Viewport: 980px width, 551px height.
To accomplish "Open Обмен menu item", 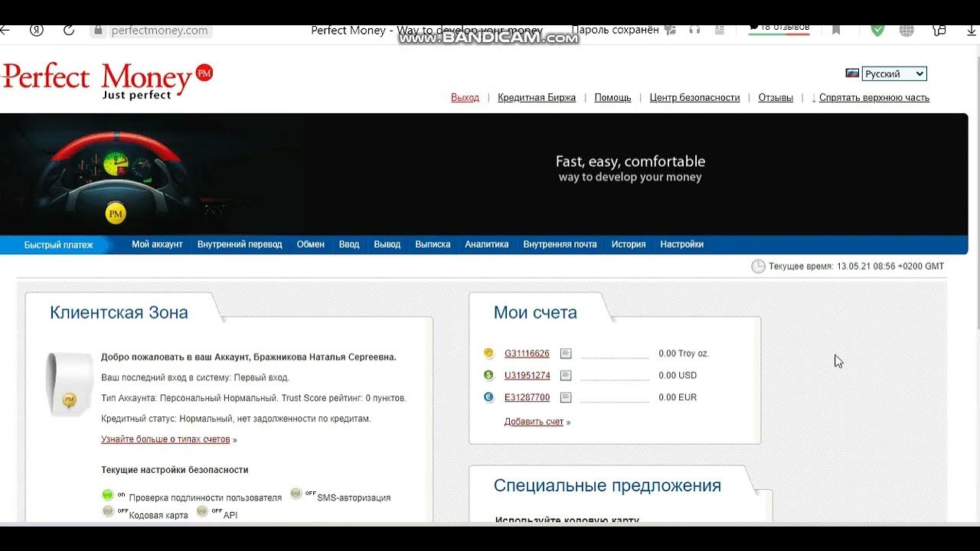I will (x=311, y=245).
